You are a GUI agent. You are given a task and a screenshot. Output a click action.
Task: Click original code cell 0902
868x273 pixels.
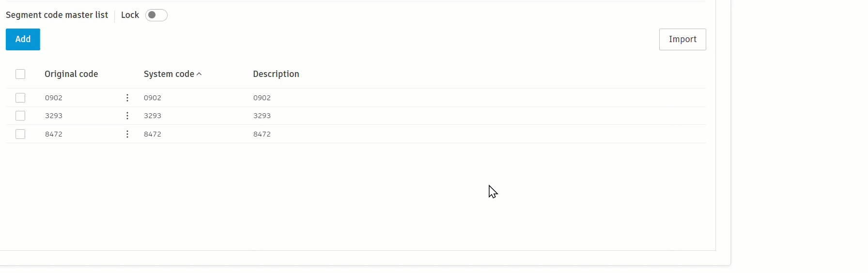54,98
